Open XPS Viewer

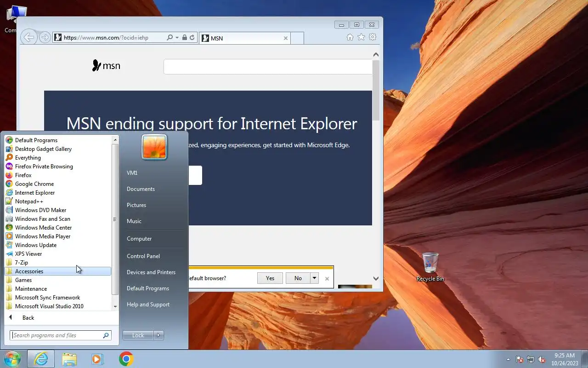pyautogui.click(x=58, y=254)
